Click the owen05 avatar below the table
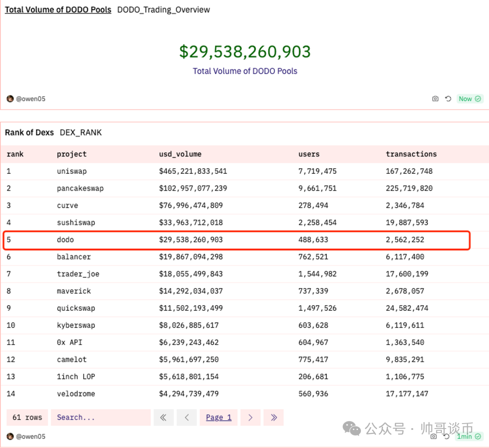This screenshot has width=489, height=448. [10, 437]
